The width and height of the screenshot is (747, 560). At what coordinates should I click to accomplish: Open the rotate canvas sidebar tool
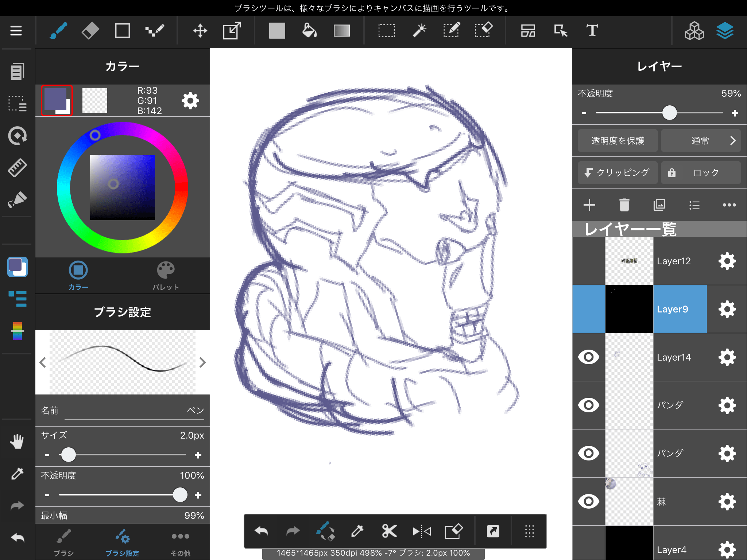17,136
